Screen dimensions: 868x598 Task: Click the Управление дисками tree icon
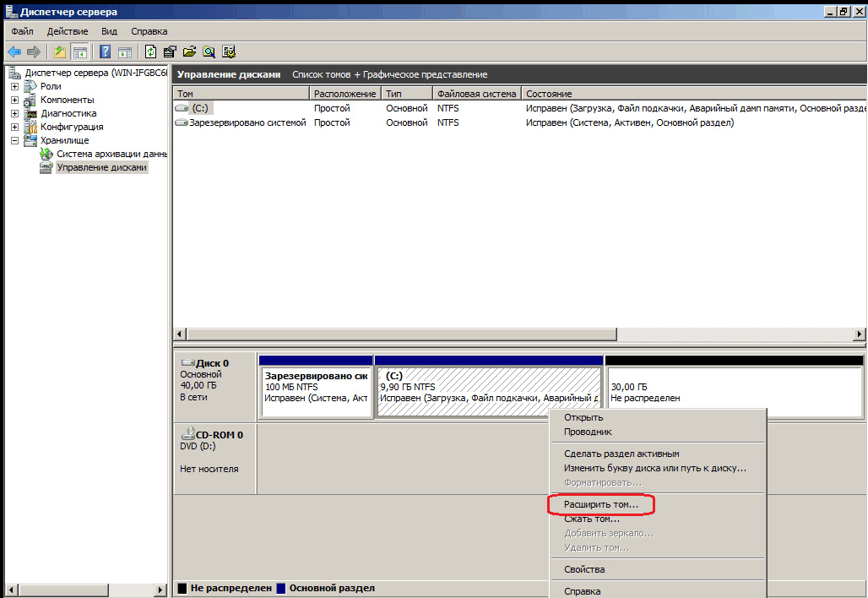pyautogui.click(x=46, y=167)
